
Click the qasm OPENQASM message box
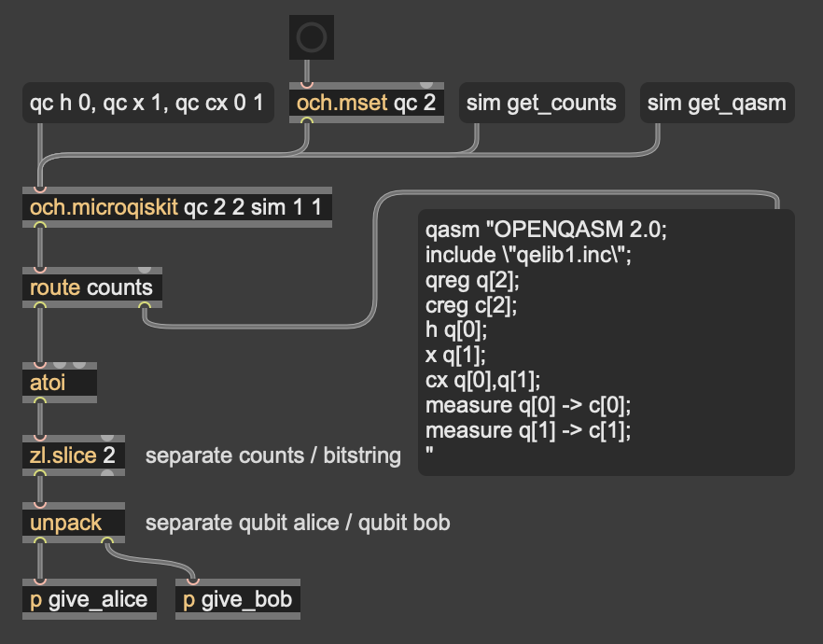point(607,343)
